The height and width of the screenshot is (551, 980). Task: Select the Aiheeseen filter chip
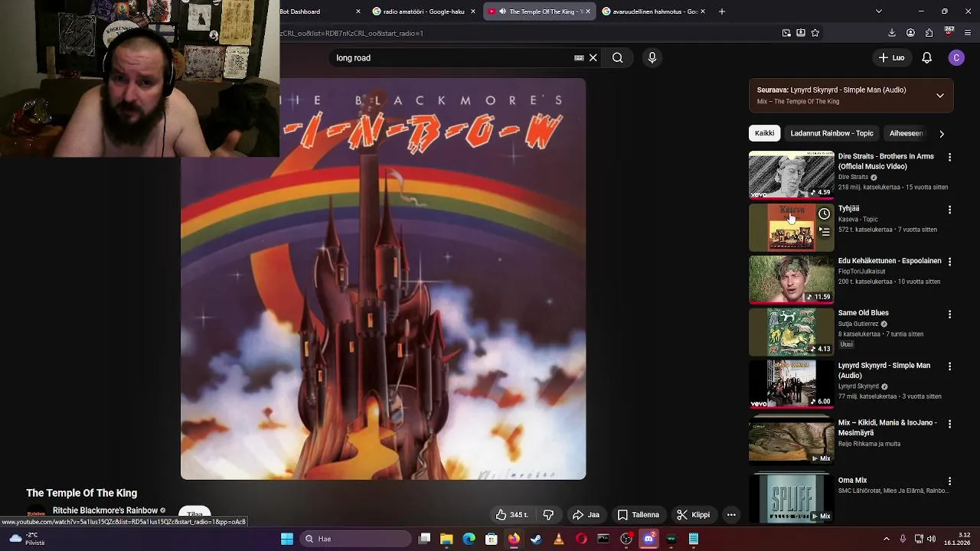[x=906, y=133]
